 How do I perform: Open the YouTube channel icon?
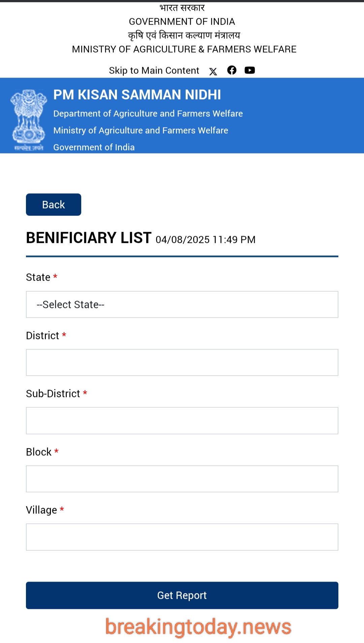coord(250,70)
